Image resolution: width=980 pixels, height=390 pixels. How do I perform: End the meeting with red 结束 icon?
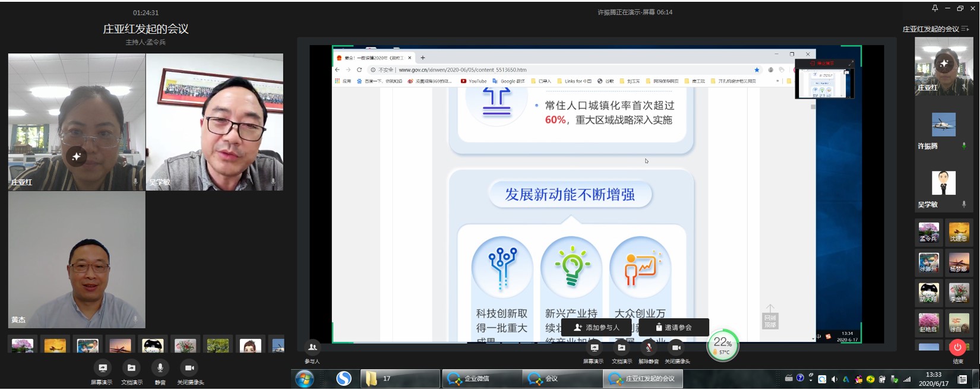[x=957, y=348]
